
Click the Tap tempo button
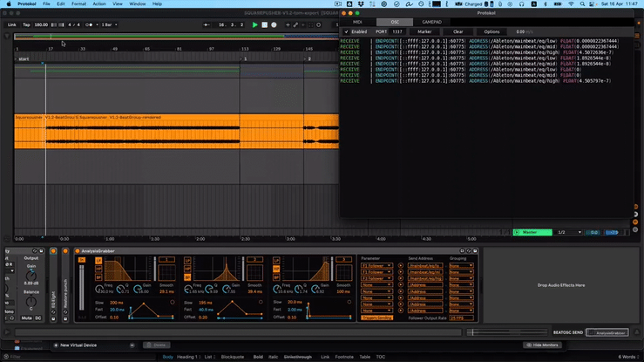coord(26,24)
